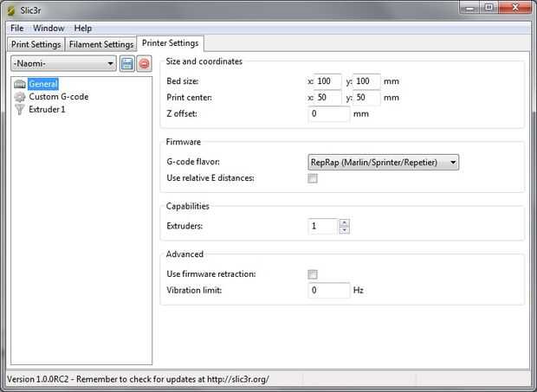
Task: Click the General tree item icon
Action: tap(20, 84)
